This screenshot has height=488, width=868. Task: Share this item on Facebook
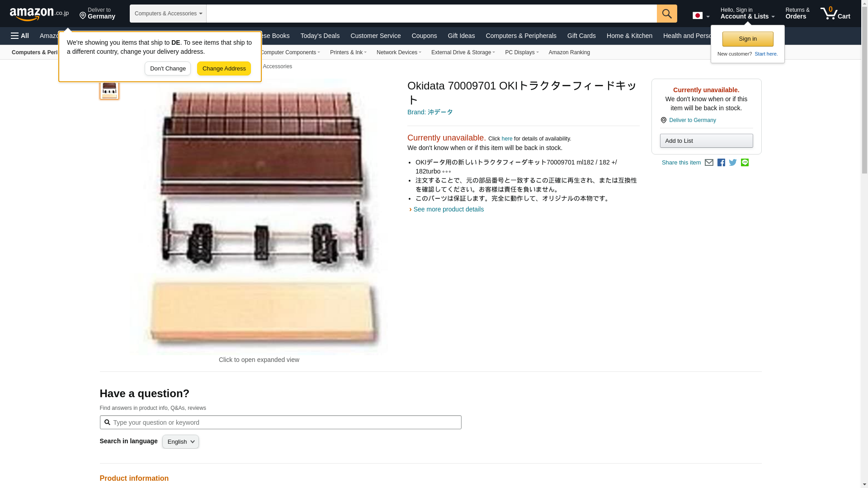pyautogui.click(x=721, y=163)
